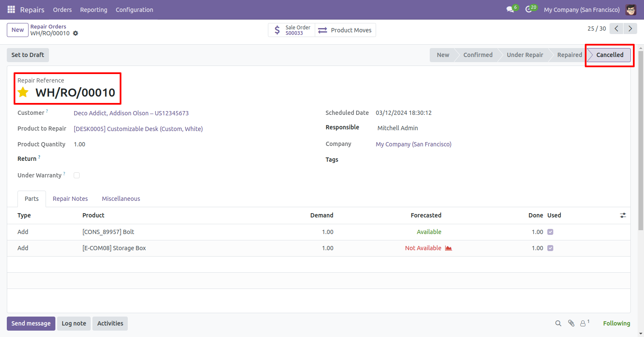Toggle the yellow priority star
The image size is (644, 337).
(23, 92)
